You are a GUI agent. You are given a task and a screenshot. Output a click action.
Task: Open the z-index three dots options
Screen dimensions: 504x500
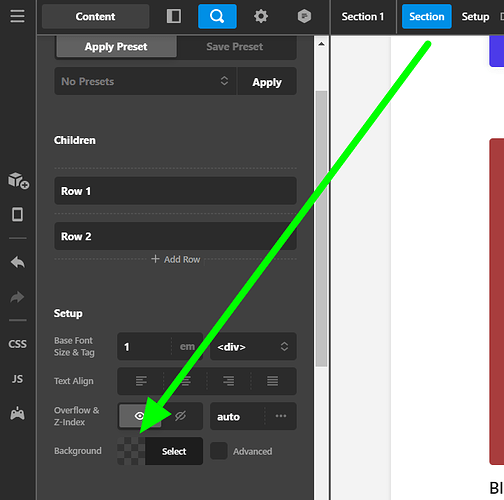pyautogui.click(x=281, y=416)
